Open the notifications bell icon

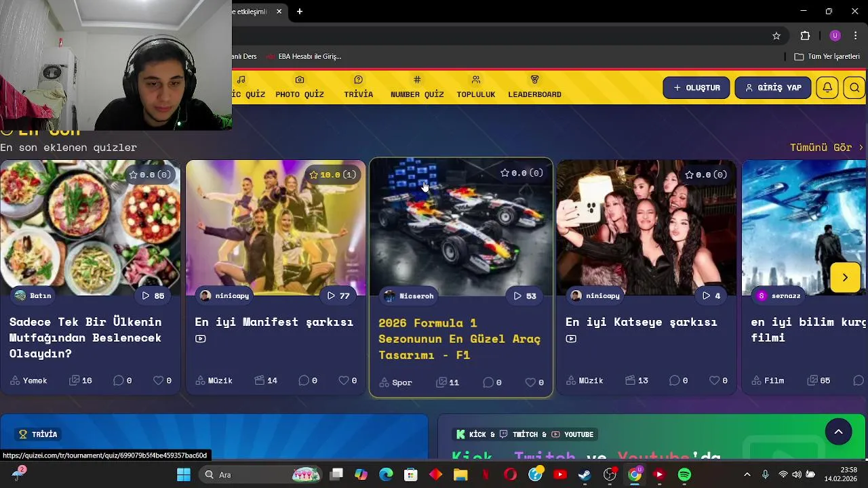pyautogui.click(x=827, y=87)
